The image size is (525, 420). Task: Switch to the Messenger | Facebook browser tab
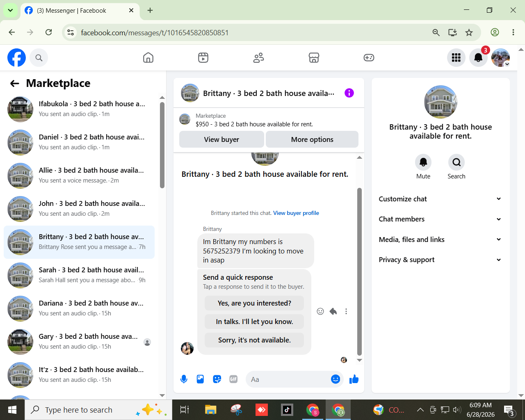[79, 11]
